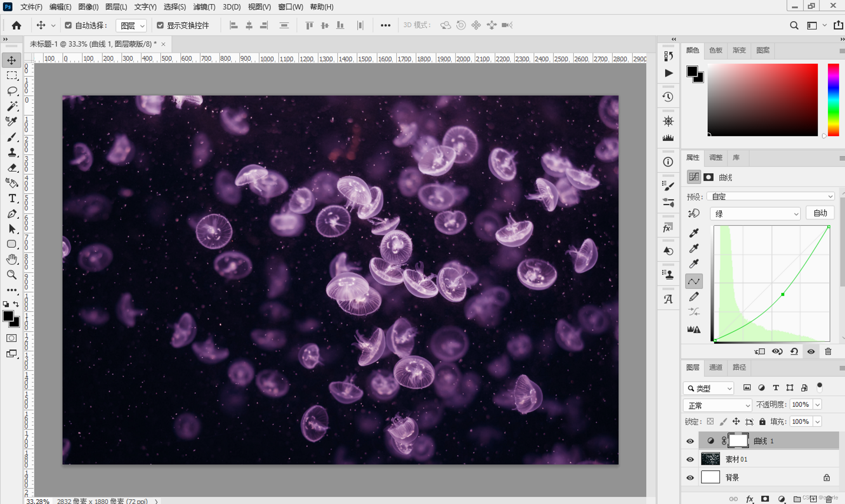Activate the Clone Stamp tool
The height and width of the screenshot is (504, 845).
[x=12, y=152]
